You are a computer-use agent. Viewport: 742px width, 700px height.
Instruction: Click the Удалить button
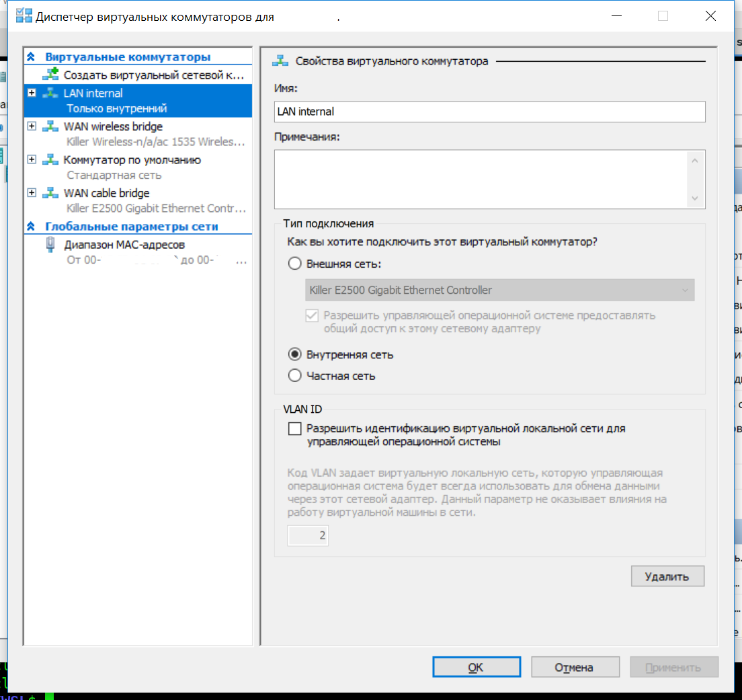(x=667, y=576)
